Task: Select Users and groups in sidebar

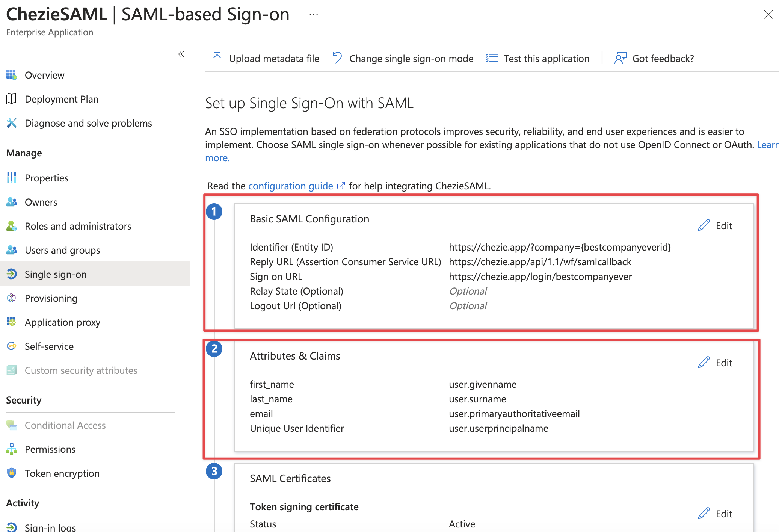Action: 62,250
